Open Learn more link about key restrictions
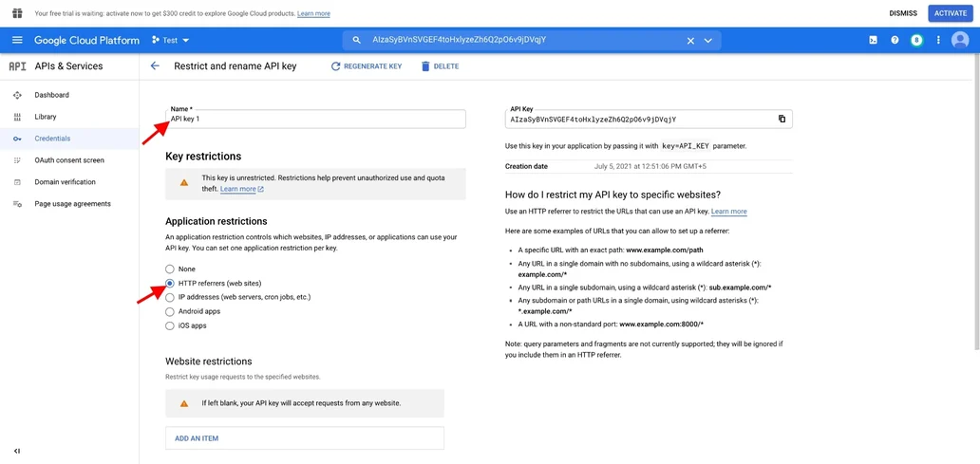 242,189
